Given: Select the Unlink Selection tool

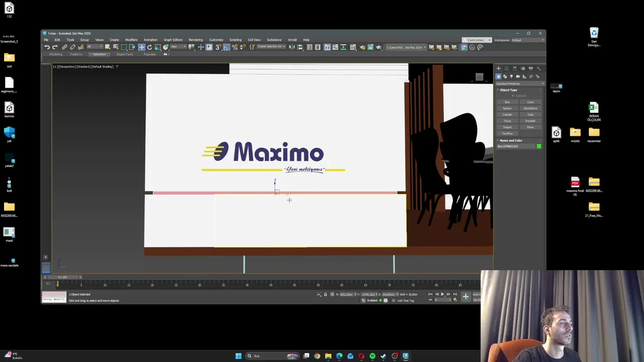Looking at the screenshot, I should click(72, 47).
